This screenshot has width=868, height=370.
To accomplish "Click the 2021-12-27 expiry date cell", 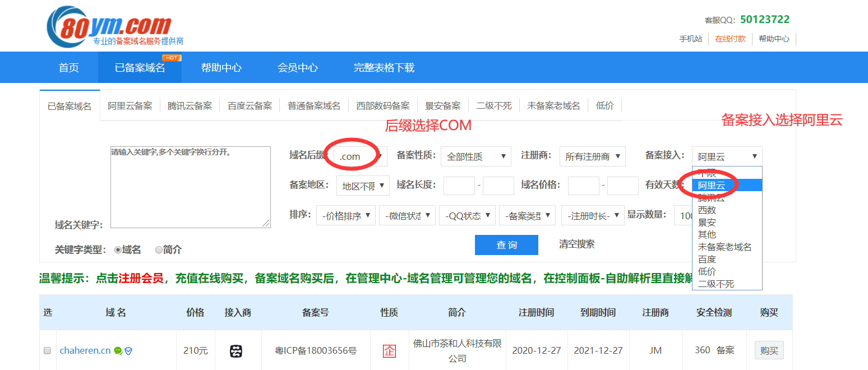I will 598,350.
